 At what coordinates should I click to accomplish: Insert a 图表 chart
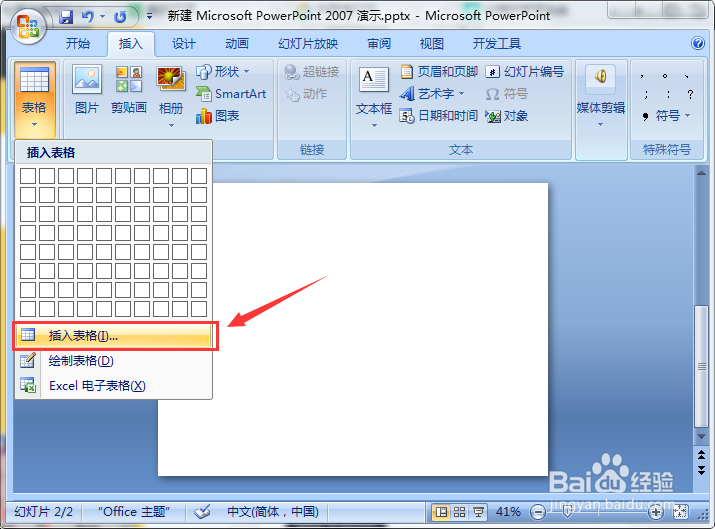[x=218, y=116]
